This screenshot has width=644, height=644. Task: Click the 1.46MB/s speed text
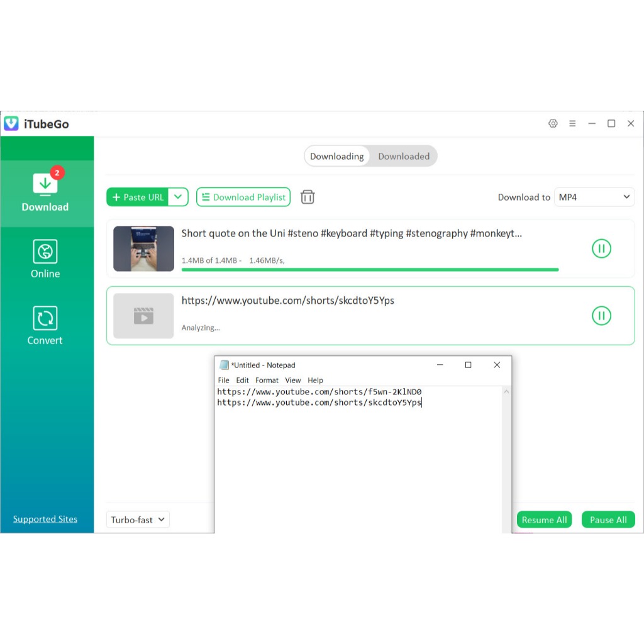pos(267,260)
